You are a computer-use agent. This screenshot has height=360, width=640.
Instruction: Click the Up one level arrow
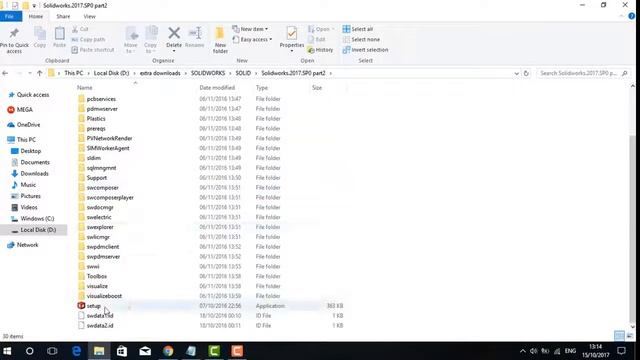40,73
